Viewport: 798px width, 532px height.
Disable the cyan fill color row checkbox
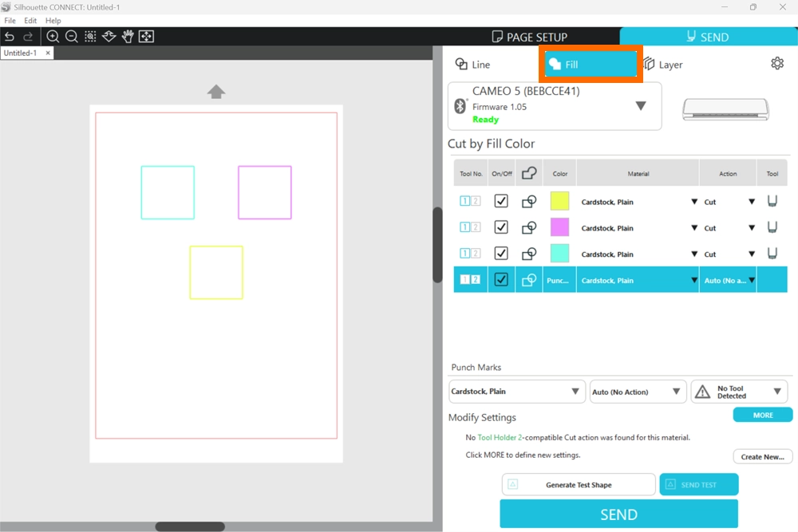[x=501, y=254]
